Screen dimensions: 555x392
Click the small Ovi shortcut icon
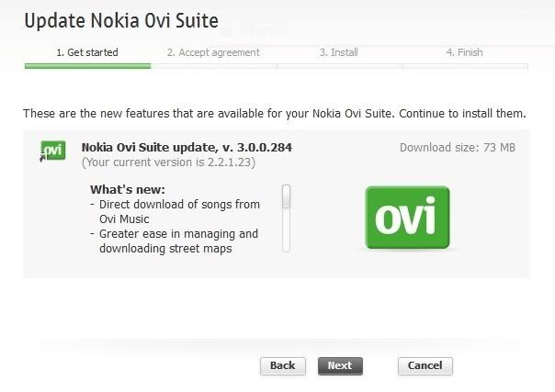pyautogui.click(x=52, y=151)
